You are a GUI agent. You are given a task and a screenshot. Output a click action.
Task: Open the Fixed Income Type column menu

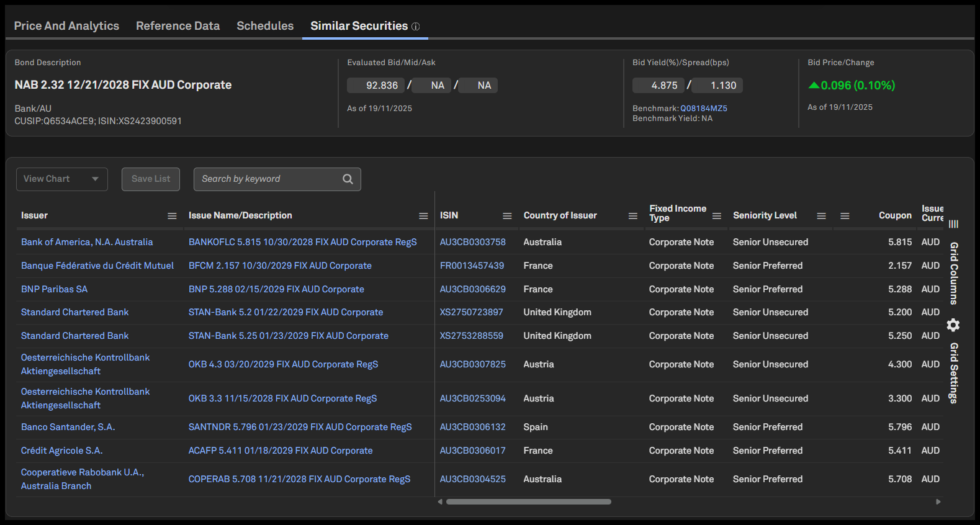point(717,216)
